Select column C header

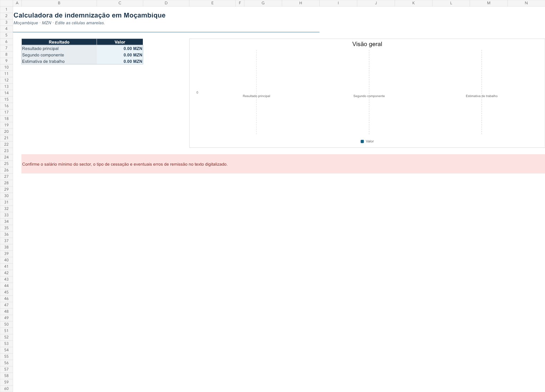click(120, 3)
